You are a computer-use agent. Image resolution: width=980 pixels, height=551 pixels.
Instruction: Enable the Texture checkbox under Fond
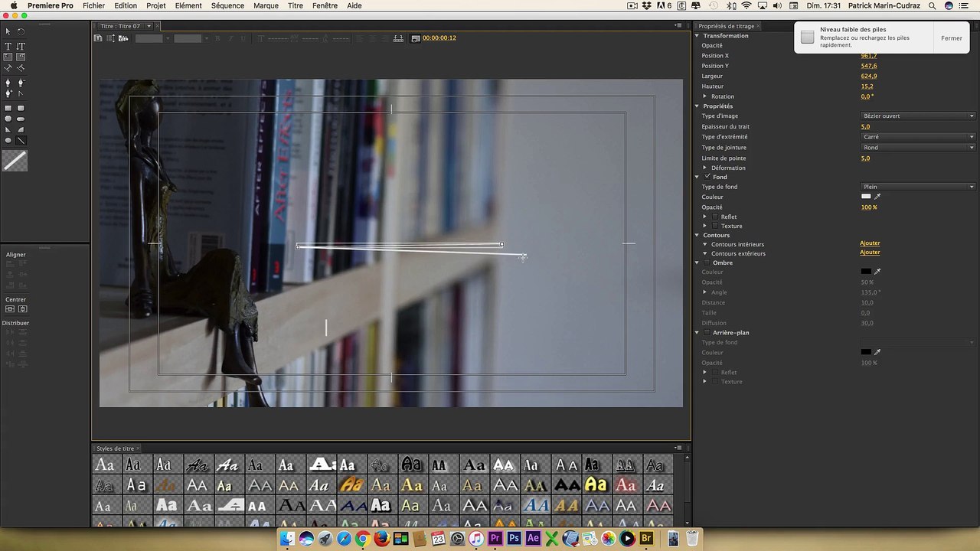coord(715,226)
